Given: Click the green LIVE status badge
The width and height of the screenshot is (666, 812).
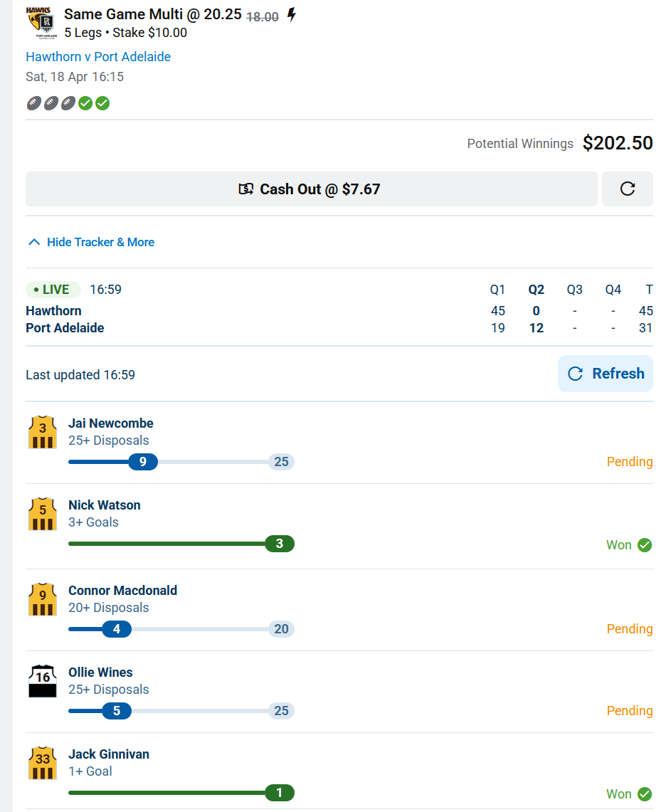Looking at the screenshot, I should tap(53, 290).
